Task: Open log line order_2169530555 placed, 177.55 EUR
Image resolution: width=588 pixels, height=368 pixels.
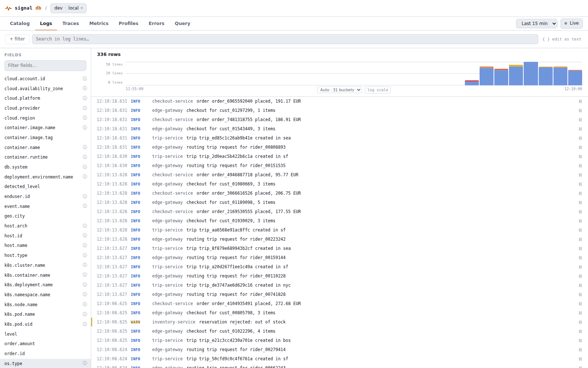Action: point(340,212)
